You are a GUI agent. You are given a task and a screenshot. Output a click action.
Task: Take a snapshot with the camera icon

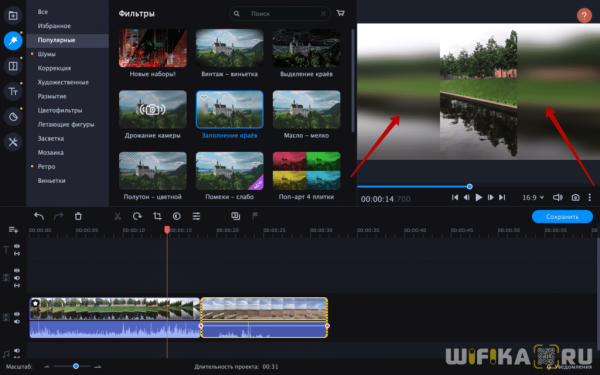575,197
